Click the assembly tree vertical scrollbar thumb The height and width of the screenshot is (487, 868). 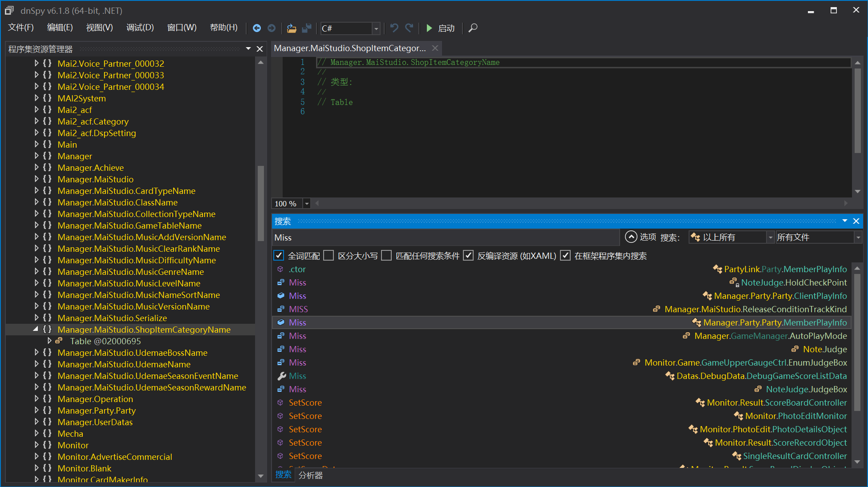point(261,204)
